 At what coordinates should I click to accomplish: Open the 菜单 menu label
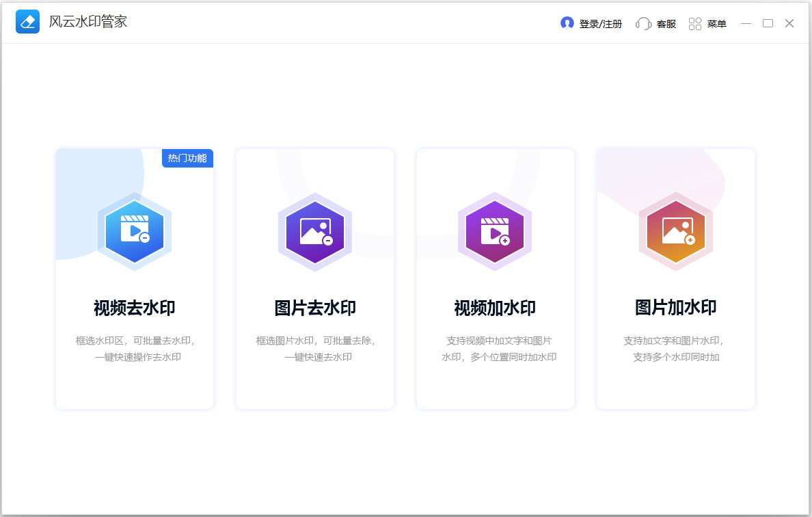point(716,24)
